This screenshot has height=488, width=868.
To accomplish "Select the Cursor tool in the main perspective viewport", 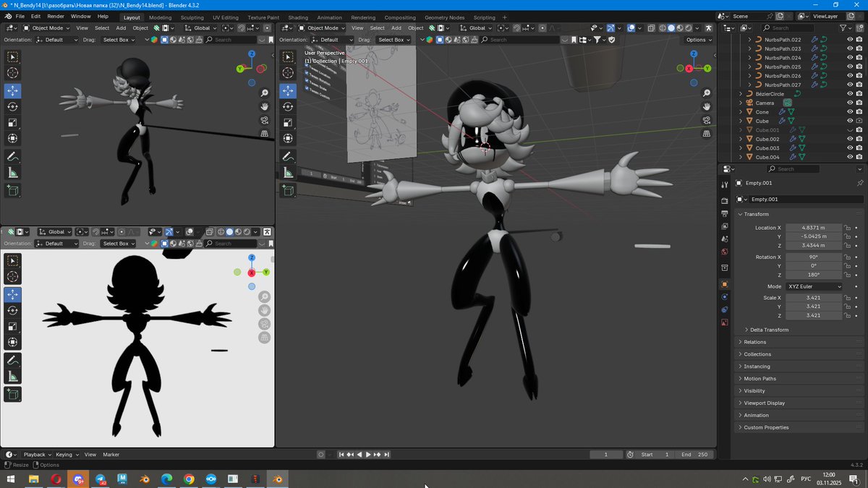I will coord(288,72).
